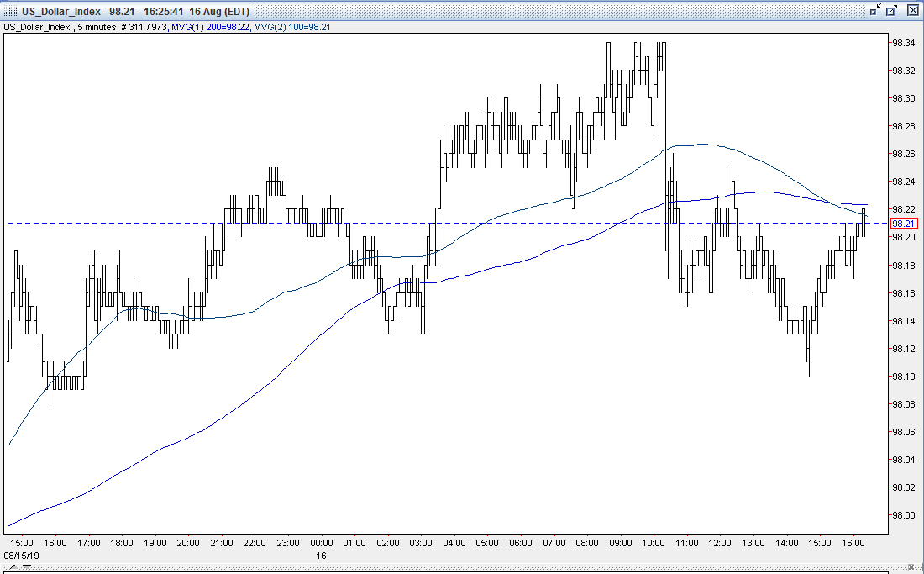Viewport: 924px width, 574px height.
Task: Select the MVG(1) 200=98.22 legend text
Action: (210, 27)
